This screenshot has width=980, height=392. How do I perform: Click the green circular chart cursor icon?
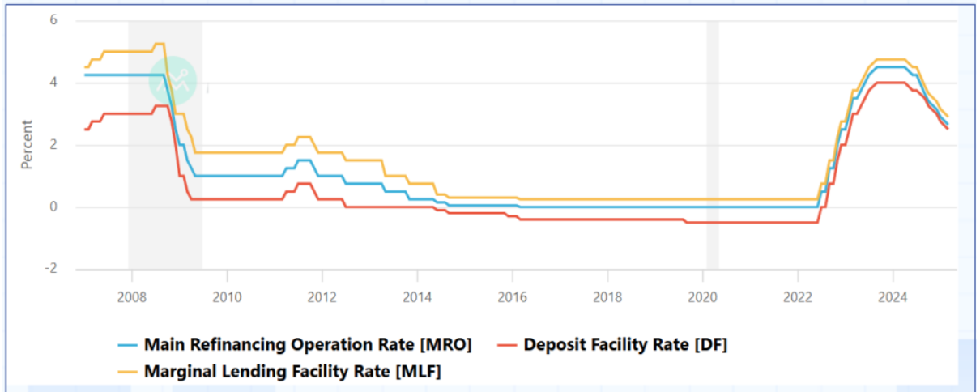point(173,80)
